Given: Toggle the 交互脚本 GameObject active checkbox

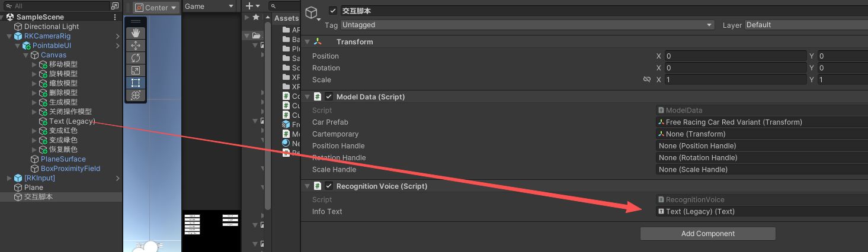Looking at the screenshot, I should [x=333, y=11].
